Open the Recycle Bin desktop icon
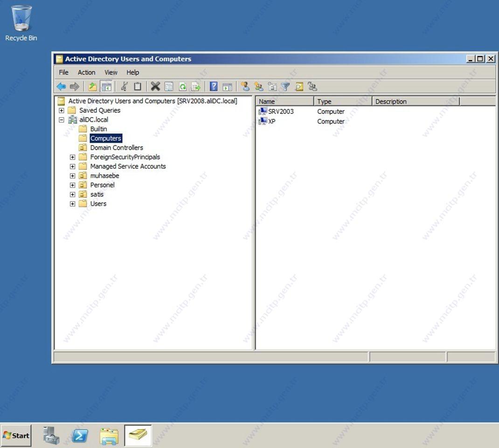 (21, 23)
